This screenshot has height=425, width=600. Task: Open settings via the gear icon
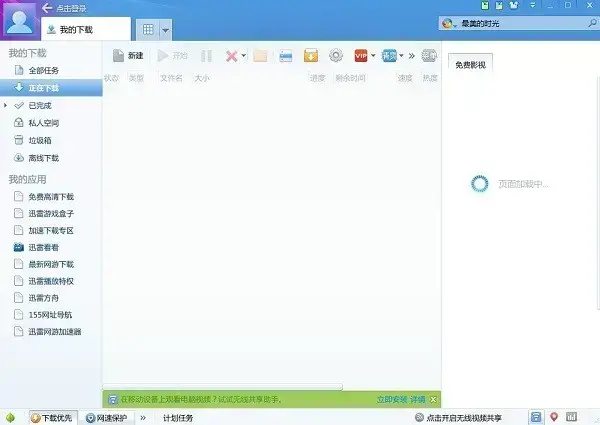(336, 55)
